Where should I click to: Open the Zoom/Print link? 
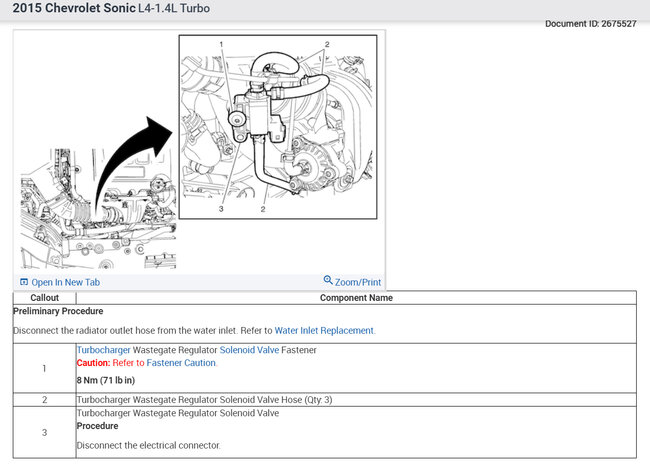[358, 282]
